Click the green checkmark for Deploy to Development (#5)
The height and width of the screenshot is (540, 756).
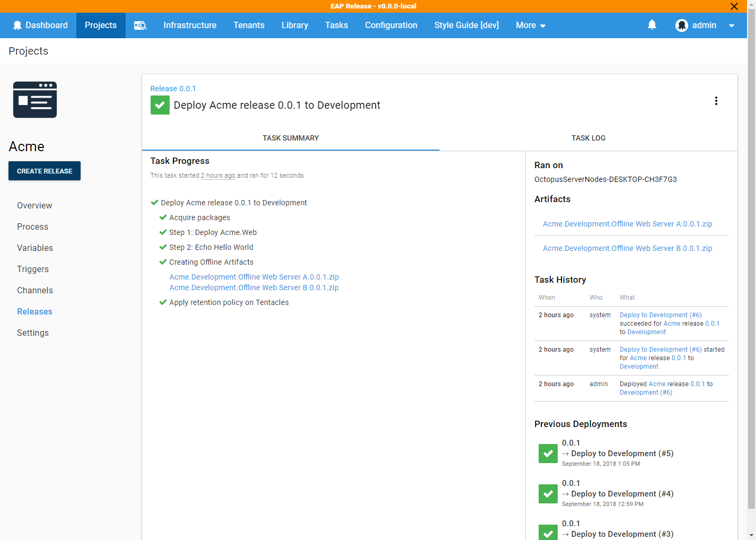[548, 454]
